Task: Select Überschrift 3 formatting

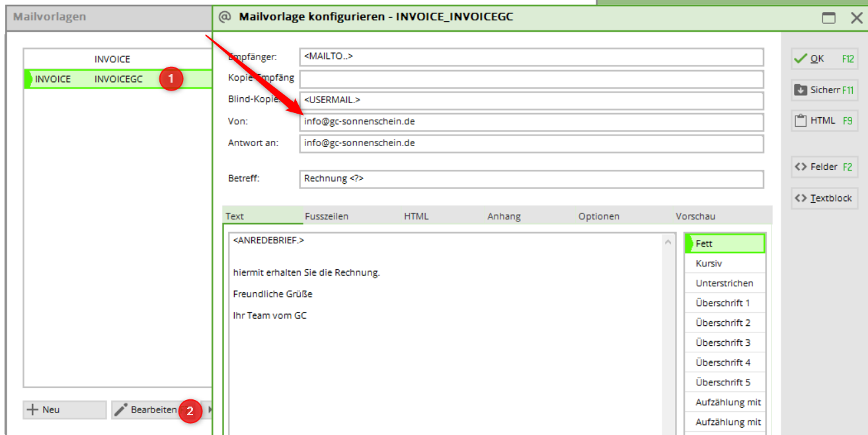Action: pyautogui.click(x=725, y=343)
